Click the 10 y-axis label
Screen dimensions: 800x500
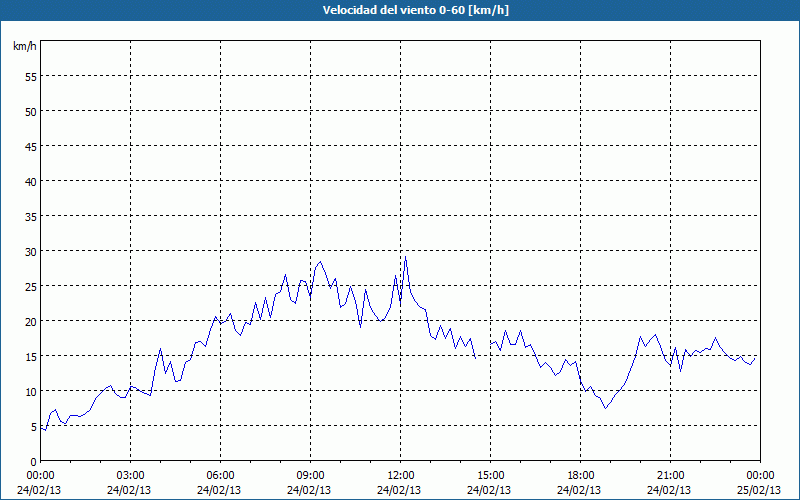31,391
